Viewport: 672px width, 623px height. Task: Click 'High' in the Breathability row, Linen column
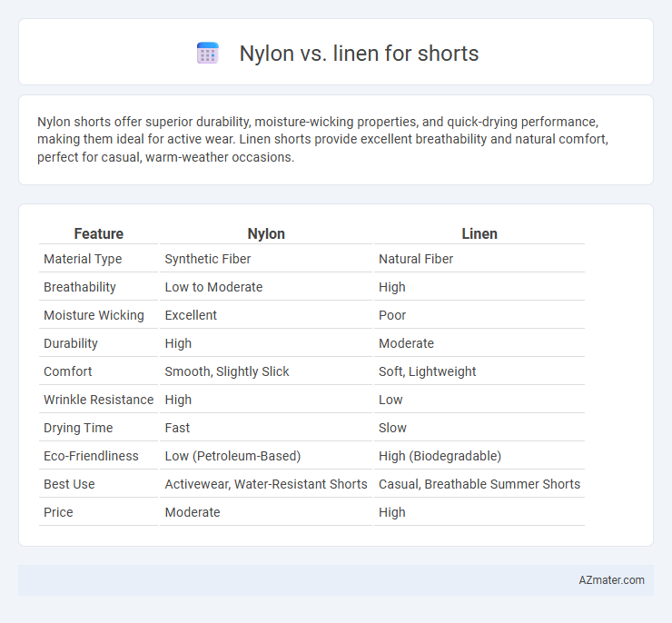click(391, 287)
